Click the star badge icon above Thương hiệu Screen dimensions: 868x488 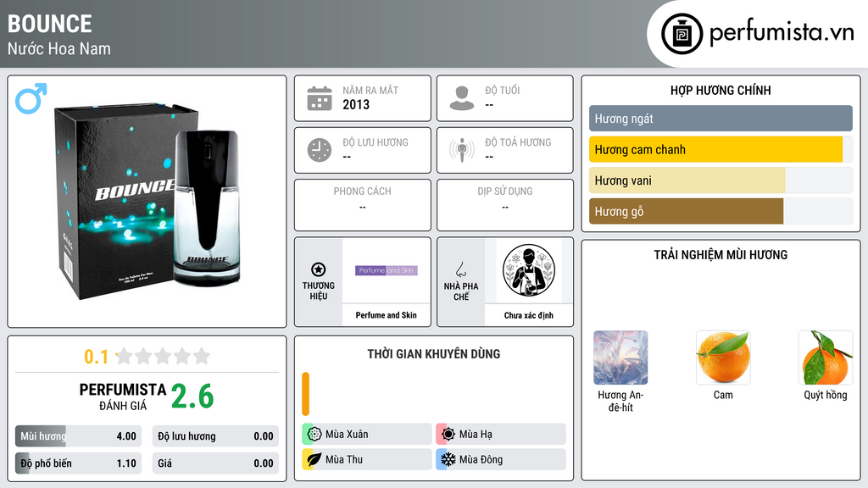tap(319, 269)
